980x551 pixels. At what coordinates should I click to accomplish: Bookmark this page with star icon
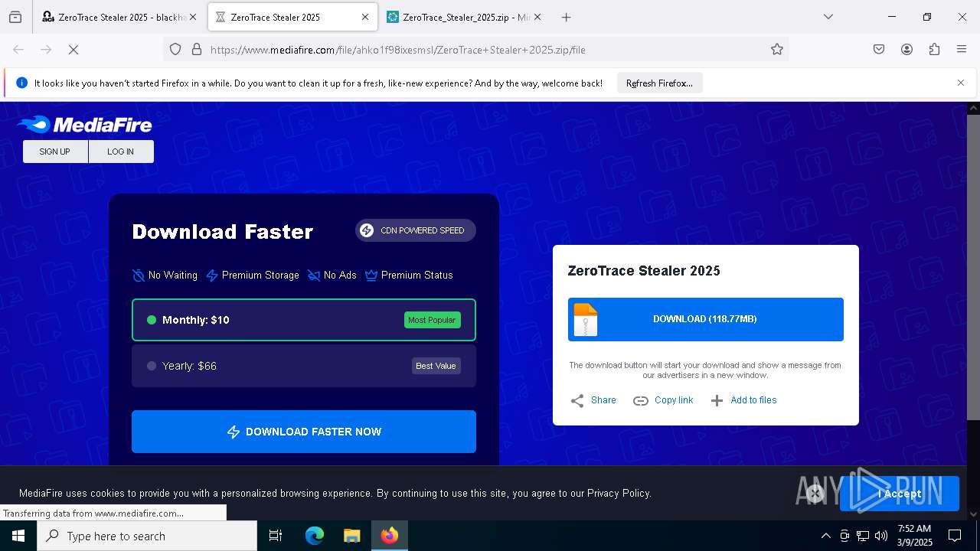[777, 50]
